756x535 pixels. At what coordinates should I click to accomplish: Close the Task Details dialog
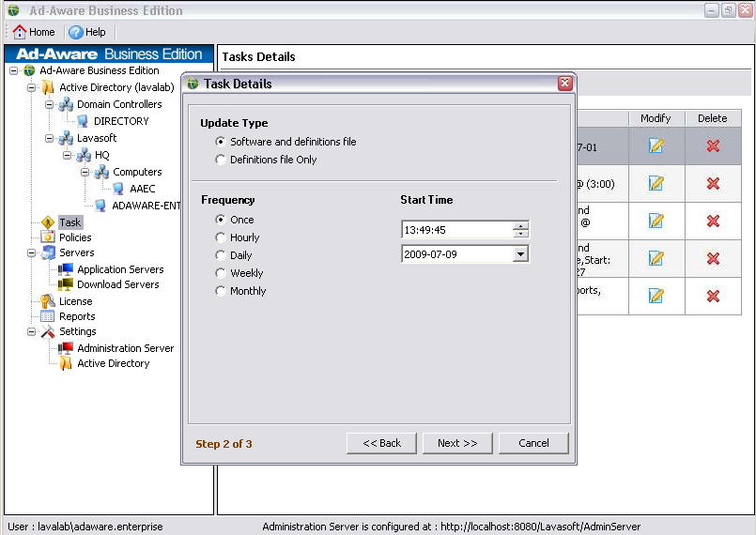pos(564,84)
